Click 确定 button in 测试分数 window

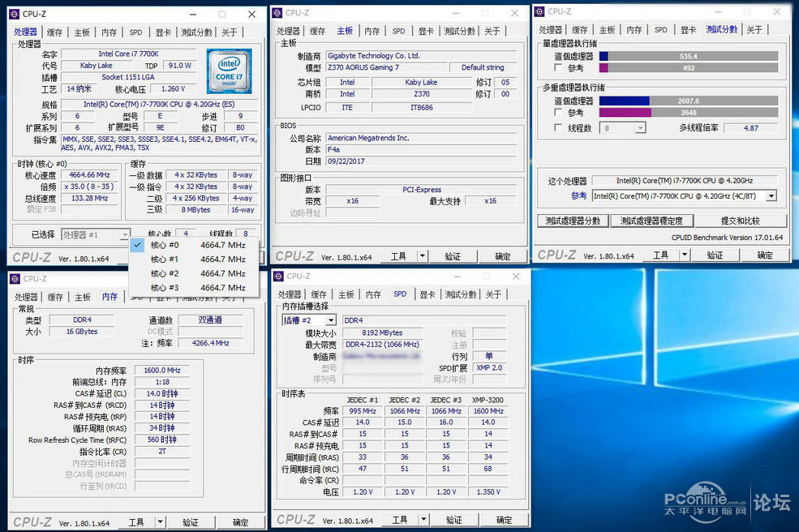[x=764, y=255]
